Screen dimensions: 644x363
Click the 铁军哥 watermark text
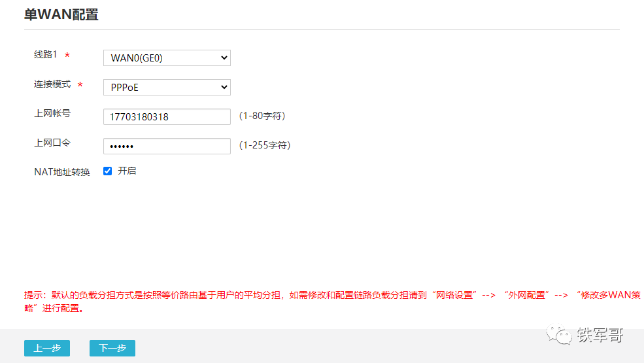click(x=600, y=336)
